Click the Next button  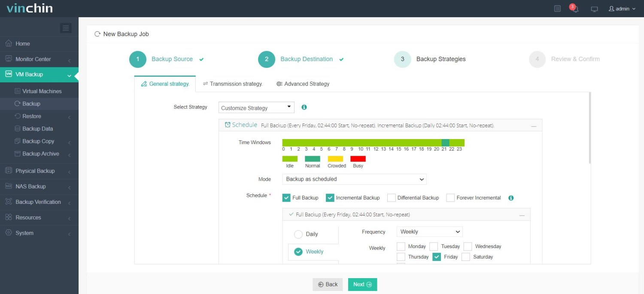362,285
